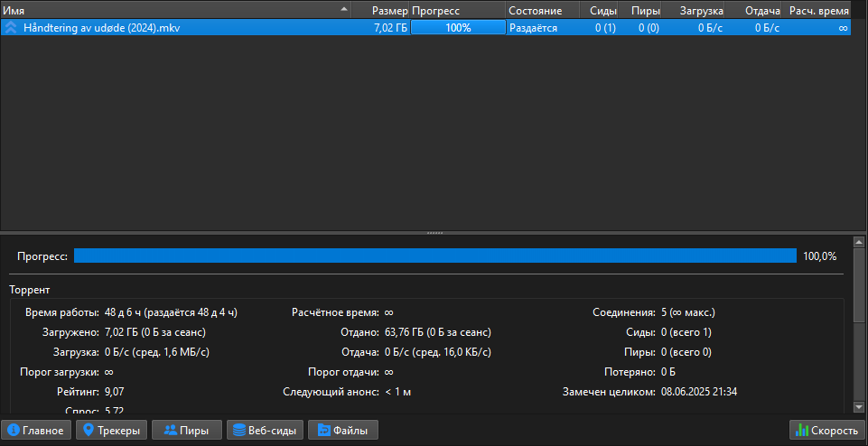
Task: Open the Скорость graph panel
Action: click(827, 430)
